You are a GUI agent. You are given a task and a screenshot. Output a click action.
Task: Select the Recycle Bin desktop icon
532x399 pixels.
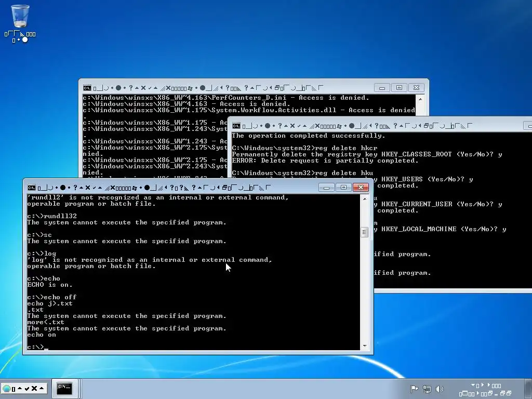[20, 23]
